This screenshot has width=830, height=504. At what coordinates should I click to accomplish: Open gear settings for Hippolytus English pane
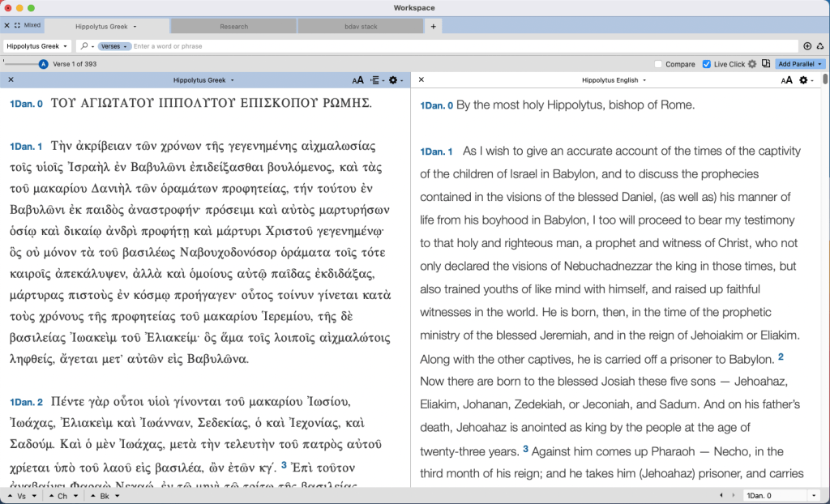(x=806, y=80)
